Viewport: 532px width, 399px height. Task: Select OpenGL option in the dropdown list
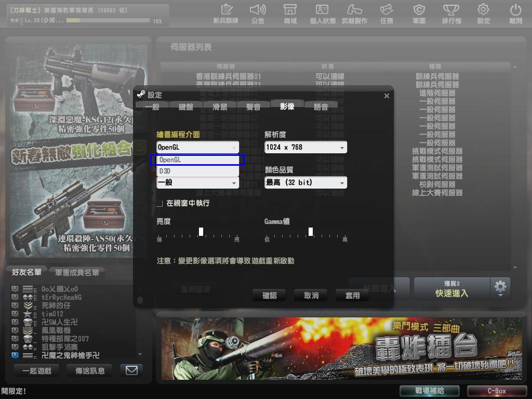point(198,160)
